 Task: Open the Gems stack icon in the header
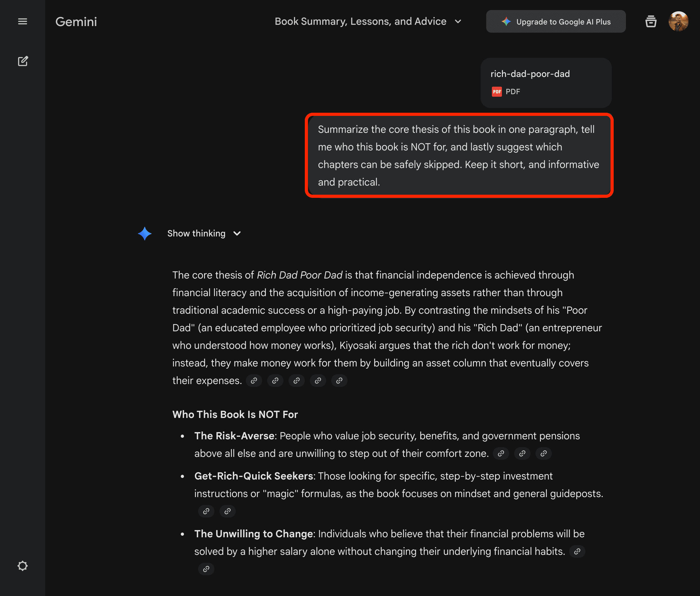[x=651, y=21]
